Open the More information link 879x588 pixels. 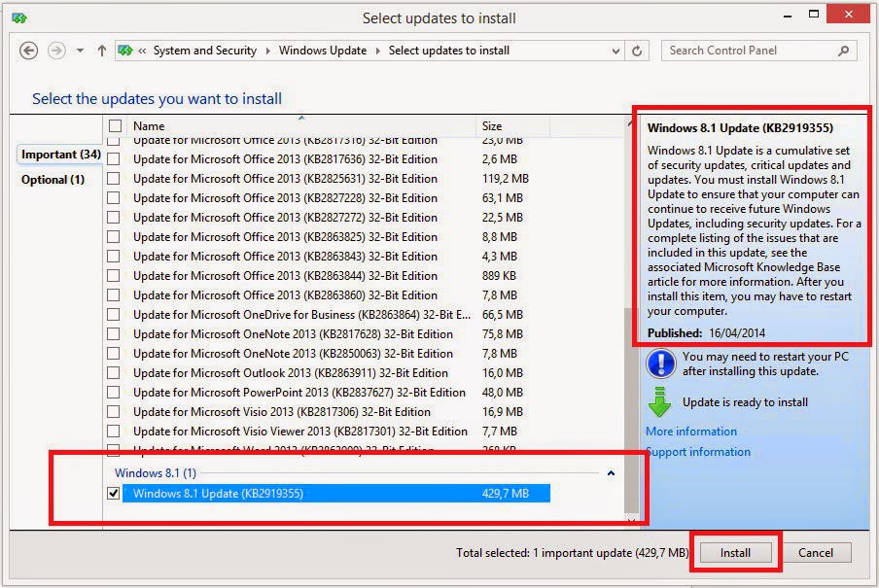pyautogui.click(x=691, y=432)
